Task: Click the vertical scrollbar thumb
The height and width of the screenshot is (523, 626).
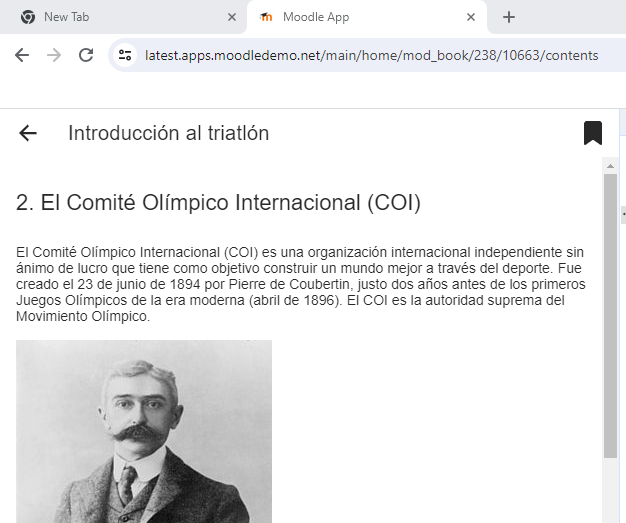Action: tap(610, 315)
